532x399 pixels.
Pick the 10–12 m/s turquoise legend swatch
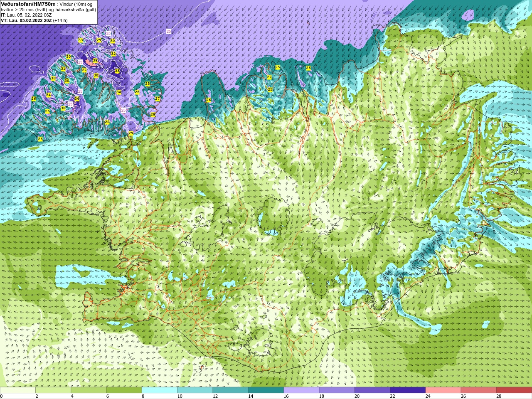click(195, 390)
